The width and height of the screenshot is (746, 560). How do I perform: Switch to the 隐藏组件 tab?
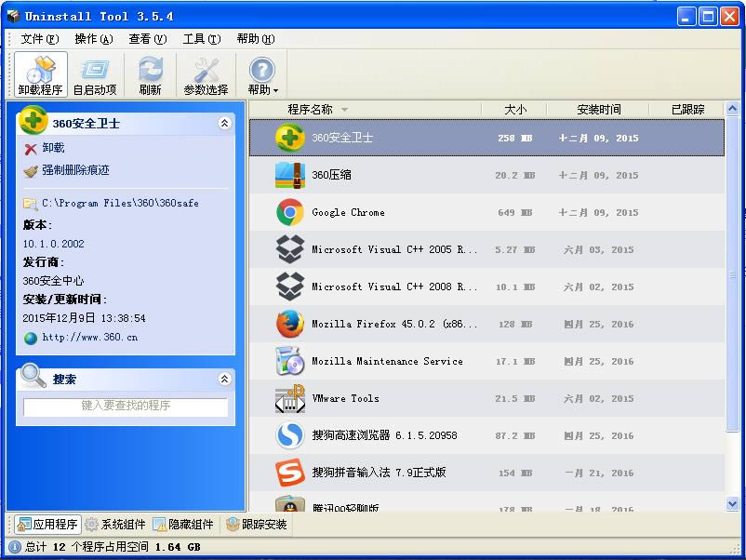tap(183, 525)
